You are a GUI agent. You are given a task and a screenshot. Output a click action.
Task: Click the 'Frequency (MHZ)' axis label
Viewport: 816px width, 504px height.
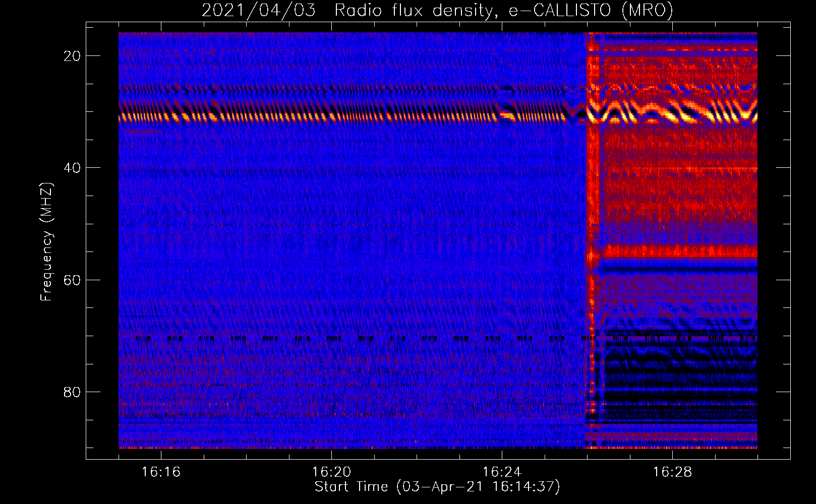point(46,241)
